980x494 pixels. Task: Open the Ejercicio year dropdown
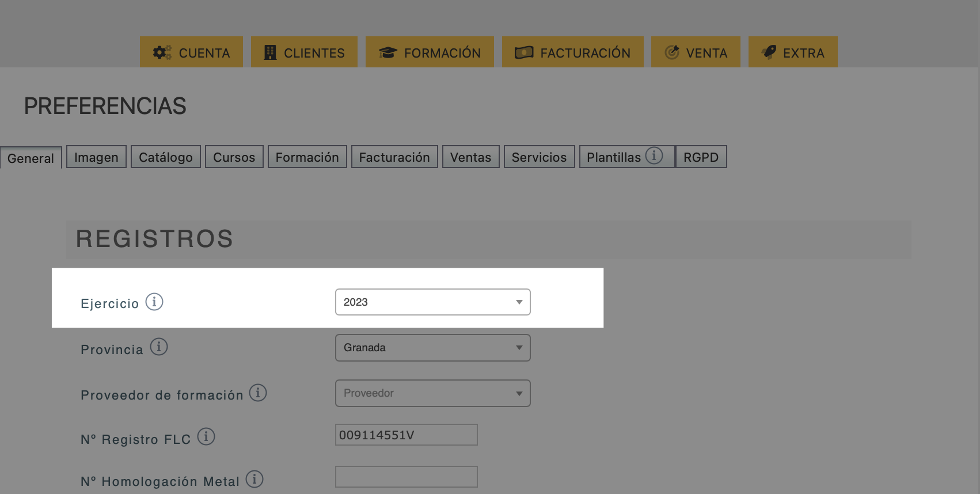pyautogui.click(x=433, y=302)
